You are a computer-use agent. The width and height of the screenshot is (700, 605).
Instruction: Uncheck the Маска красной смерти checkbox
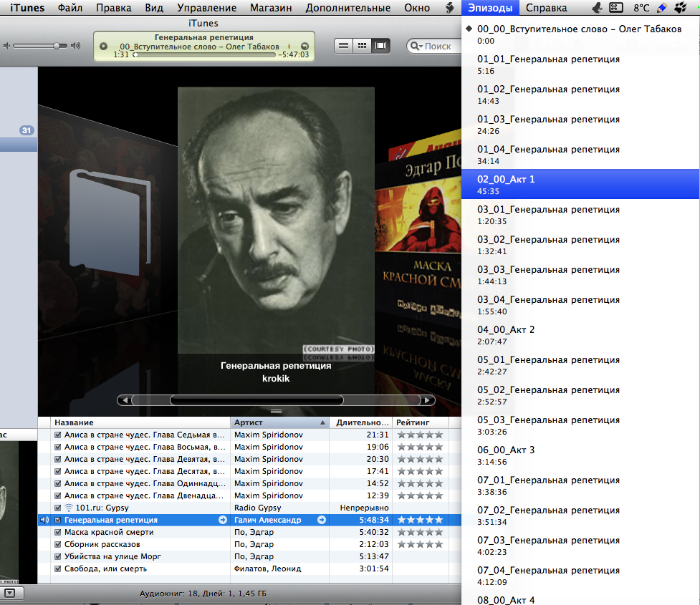pos(57,532)
